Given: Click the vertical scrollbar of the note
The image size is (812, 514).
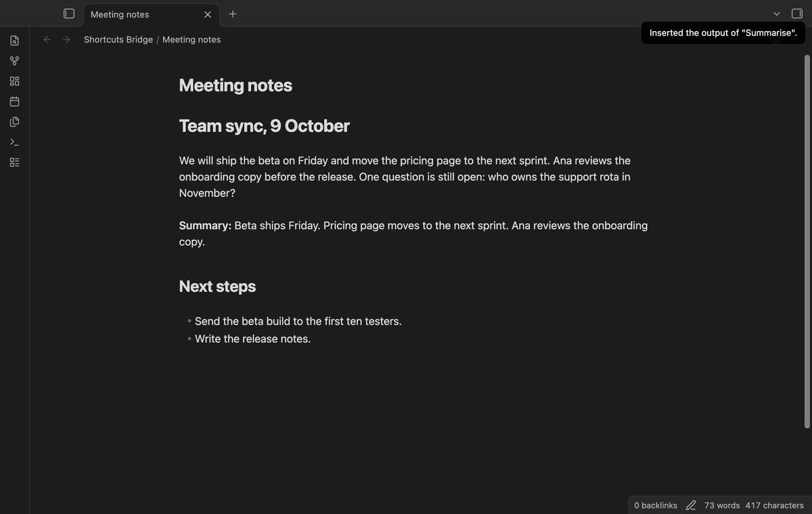Looking at the screenshot, I should [x=807, y=241].
